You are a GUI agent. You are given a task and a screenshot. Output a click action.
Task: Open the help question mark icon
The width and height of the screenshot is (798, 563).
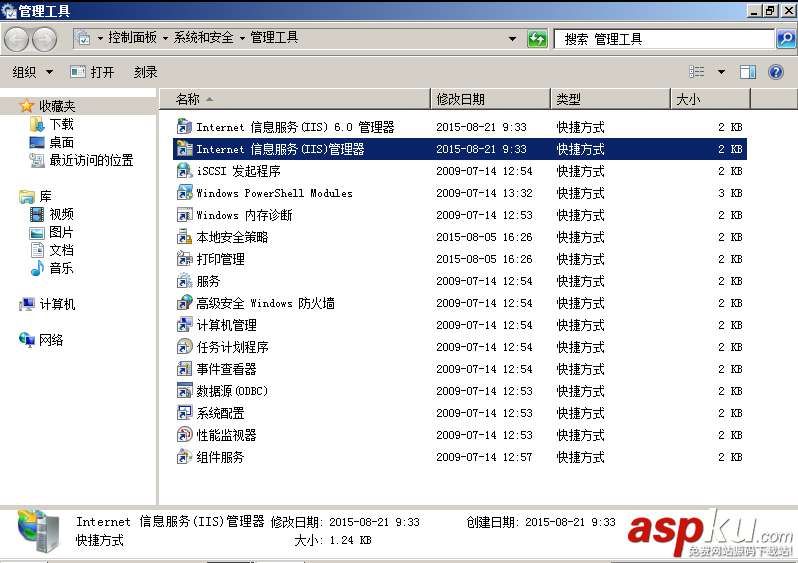[776, 72]
